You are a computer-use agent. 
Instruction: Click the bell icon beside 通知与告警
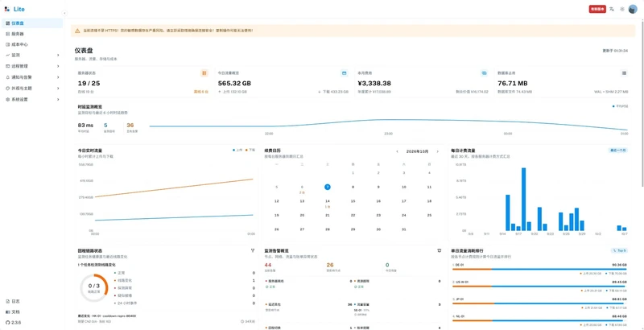coord(7,77)
